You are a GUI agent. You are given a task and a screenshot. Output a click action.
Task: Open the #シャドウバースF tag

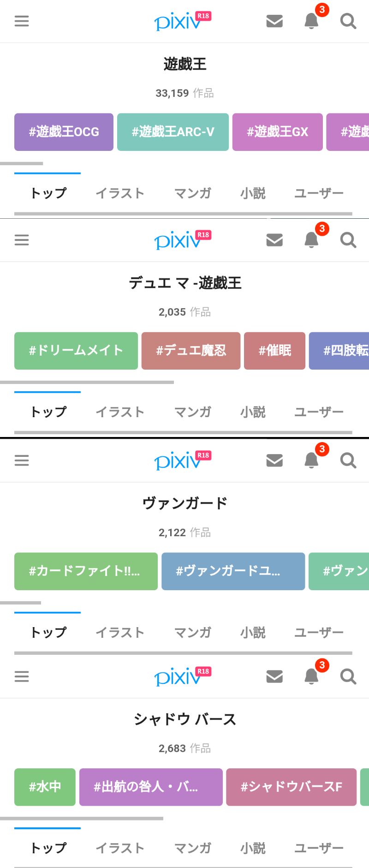click(x=291, y=787)
